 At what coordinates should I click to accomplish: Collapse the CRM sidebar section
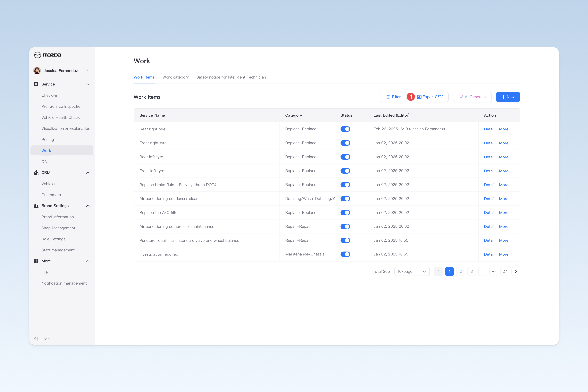point(88,173)
